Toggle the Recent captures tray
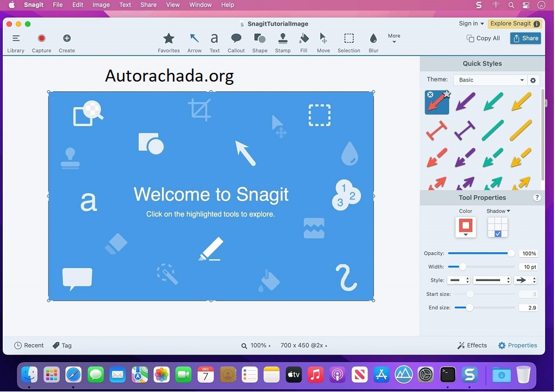The width and height of the screenshot is (555, 392). [x=29, y=346]
